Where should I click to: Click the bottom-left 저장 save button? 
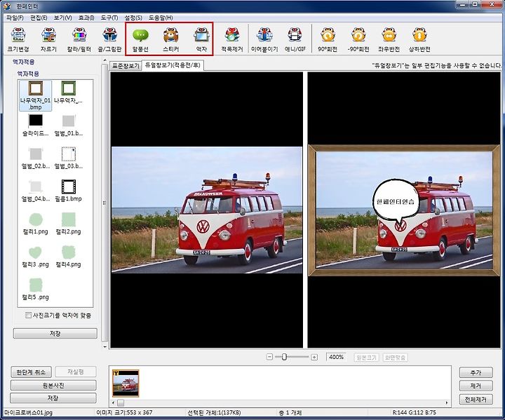click(x=53, y=398)
